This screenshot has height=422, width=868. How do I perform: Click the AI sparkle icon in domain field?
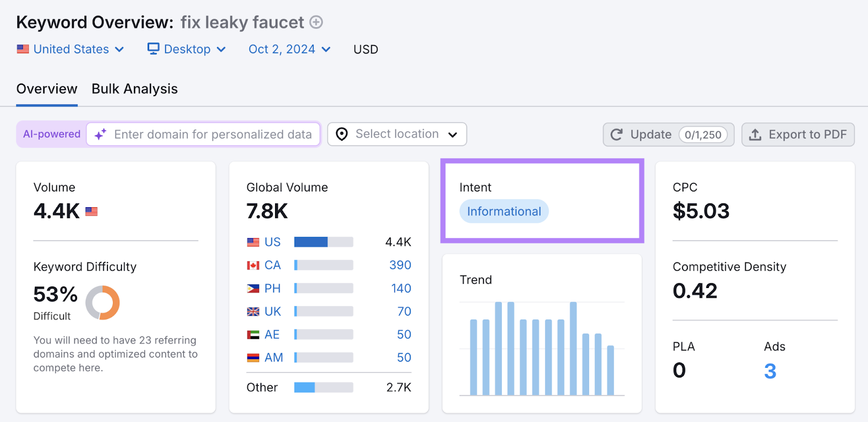(x=100, y=135)
